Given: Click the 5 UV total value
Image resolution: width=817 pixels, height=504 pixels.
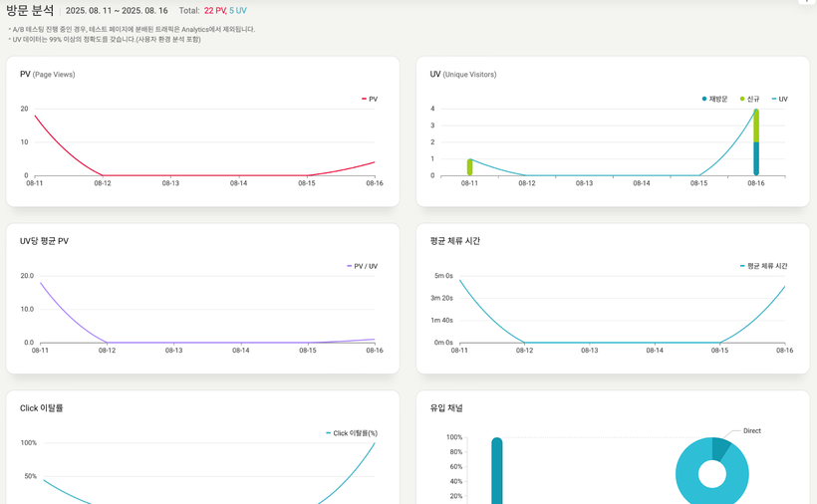Looking at the screenshot, I should click(x=238, y=11).
